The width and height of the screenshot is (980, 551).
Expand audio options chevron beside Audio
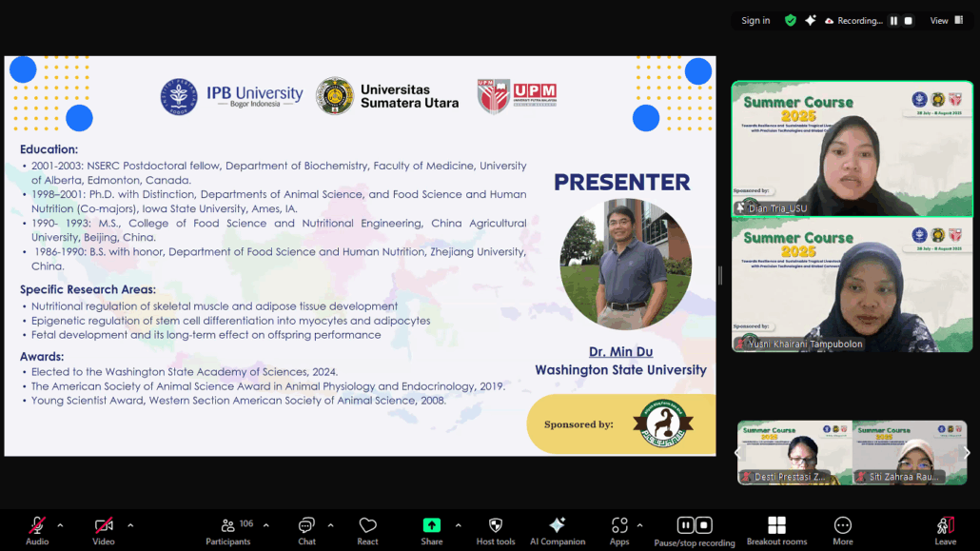click(x=60, y=525)
